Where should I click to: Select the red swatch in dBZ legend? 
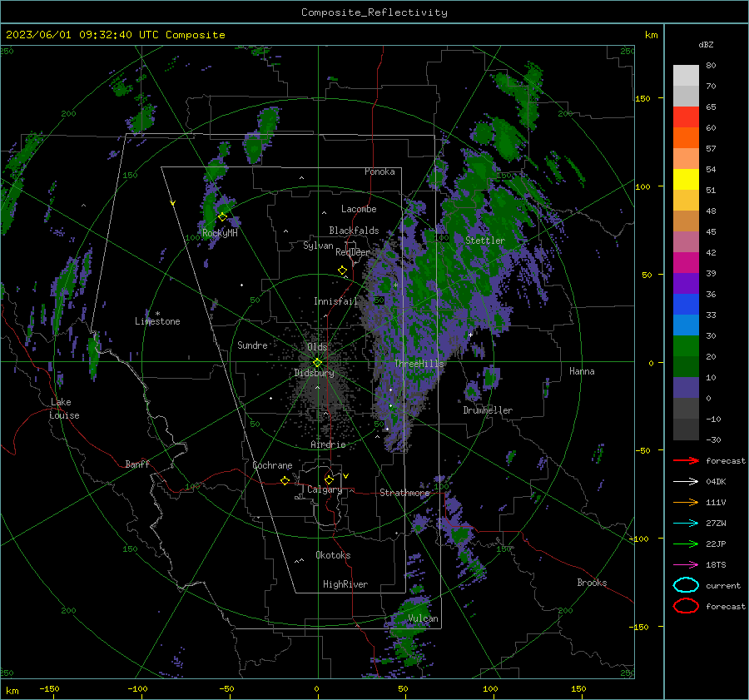(x=686, y=117)
